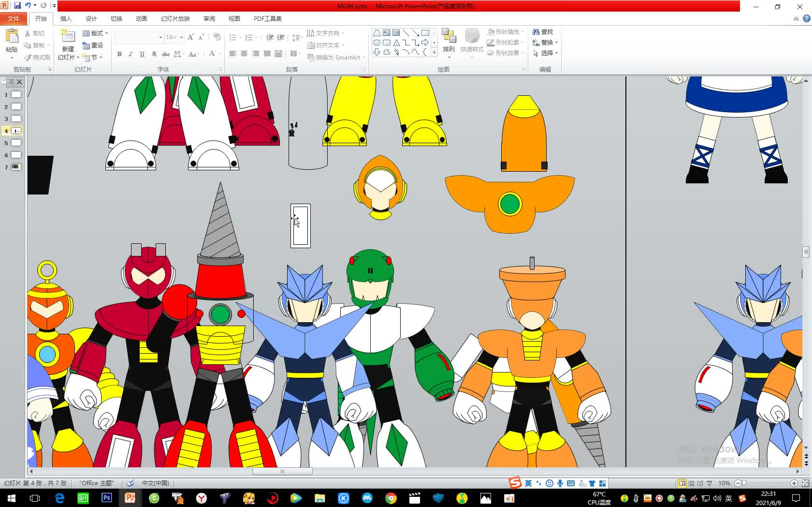Select the Right Arrow block shape

425,43
